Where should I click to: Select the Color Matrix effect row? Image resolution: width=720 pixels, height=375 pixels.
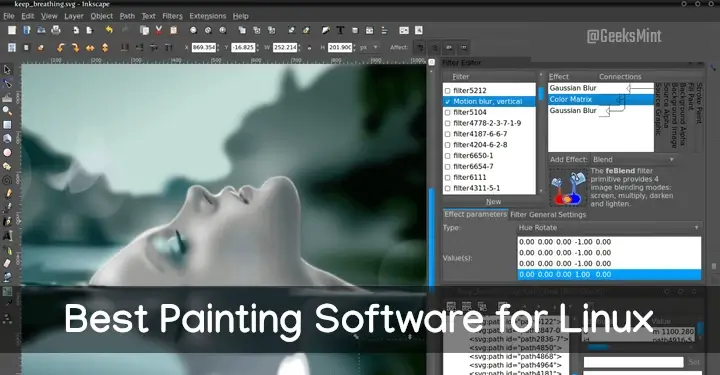pyautogui.click(x=601, y=99)
